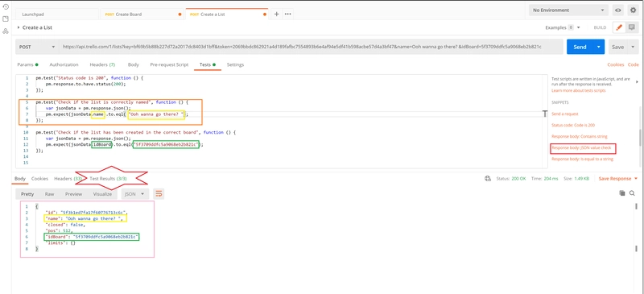Image resolution: width=644 pixels, height=294 pixels.
Task: Insert the Status code: Code is 200 snippet
Action: click(x=573, y=125)
